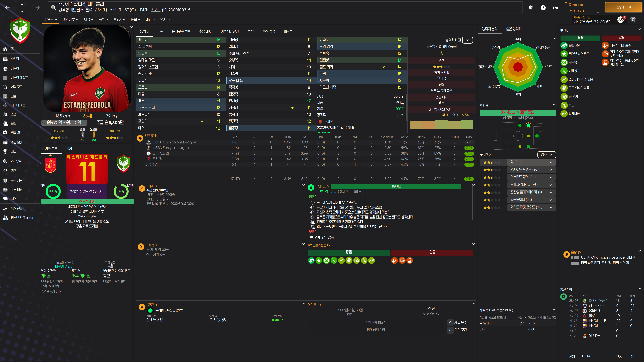Click the 시즌 통계 orange stats icon
This screenshot has width=644, height=362.
tap(140, 138)
